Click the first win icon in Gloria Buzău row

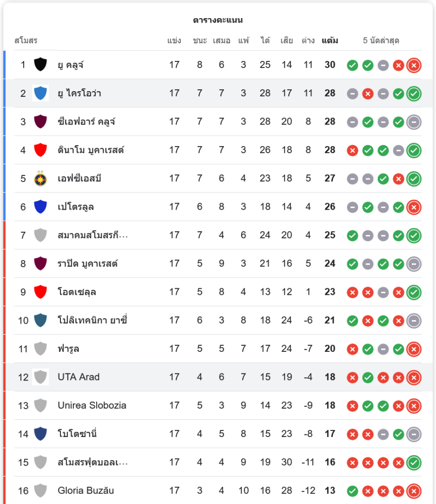click(352, 490)
